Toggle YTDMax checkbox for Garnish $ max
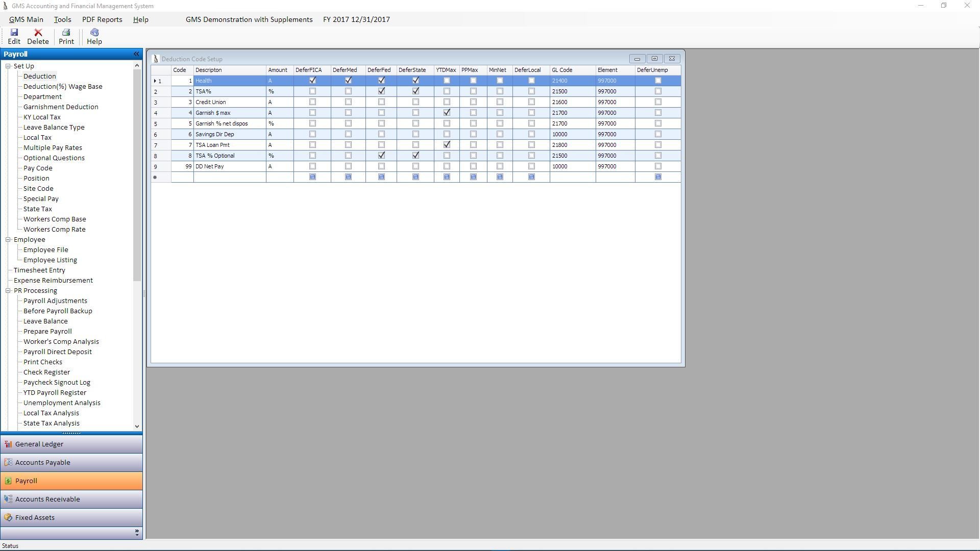Viewport: 980px width, 551px height. point(447,113)
